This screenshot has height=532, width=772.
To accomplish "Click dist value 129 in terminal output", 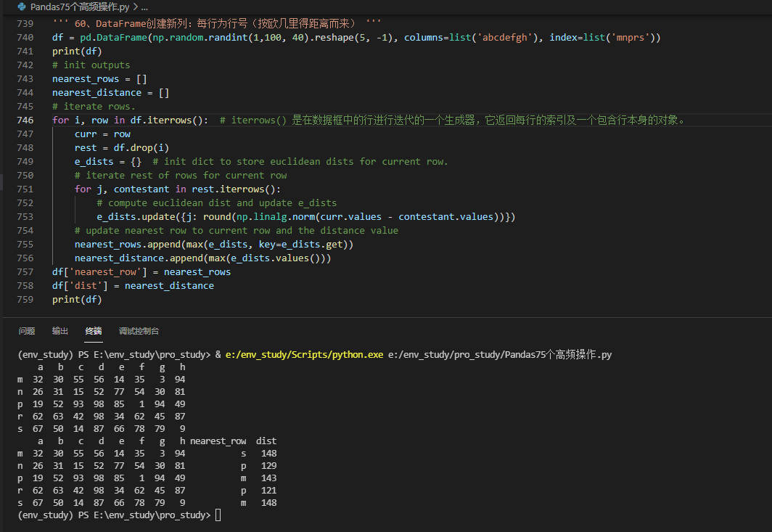I will 268,465.
